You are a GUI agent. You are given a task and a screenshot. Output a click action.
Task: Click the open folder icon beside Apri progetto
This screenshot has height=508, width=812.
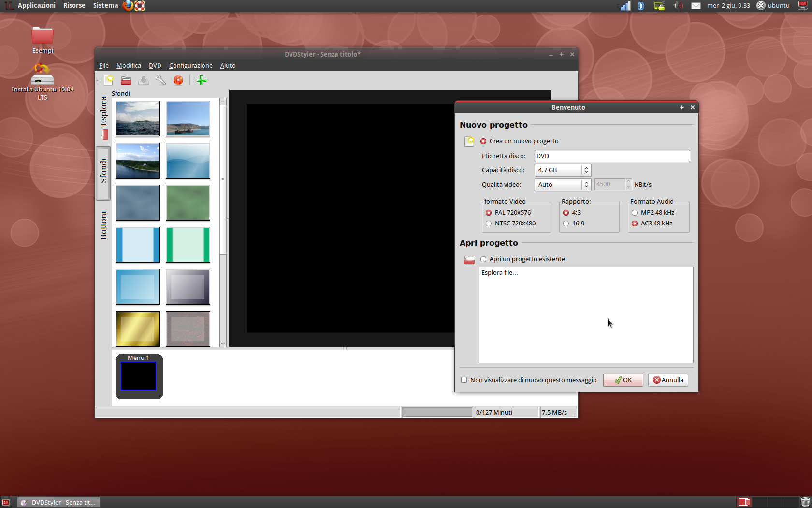click(x=469, y=260)
